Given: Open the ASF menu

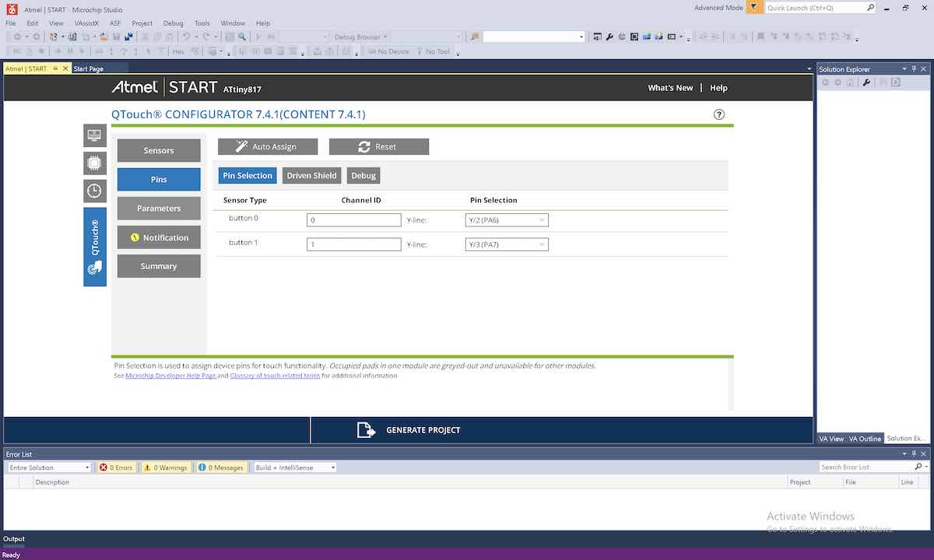Looking at the screenshot, I should (115, 23).
